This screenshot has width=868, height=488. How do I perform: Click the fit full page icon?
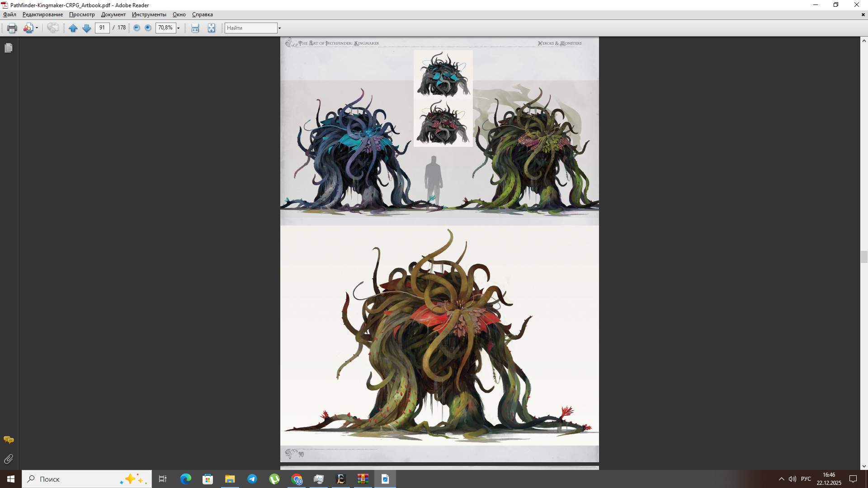211,28
